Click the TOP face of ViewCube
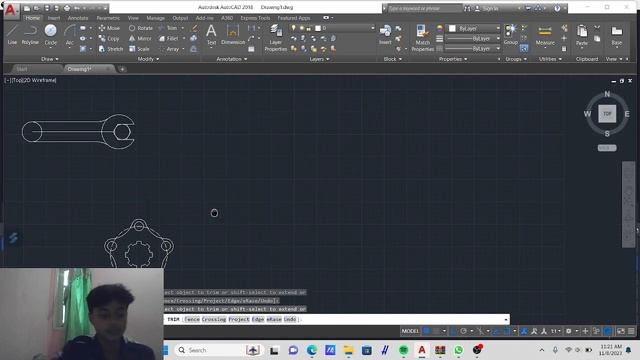Screen dimensions: 640x360 click(x=607, y=114)
